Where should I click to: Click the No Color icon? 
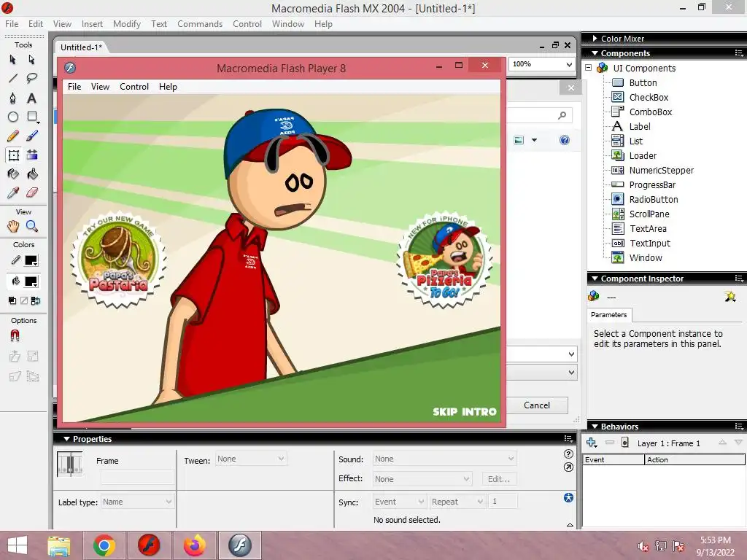coord(24,300)
